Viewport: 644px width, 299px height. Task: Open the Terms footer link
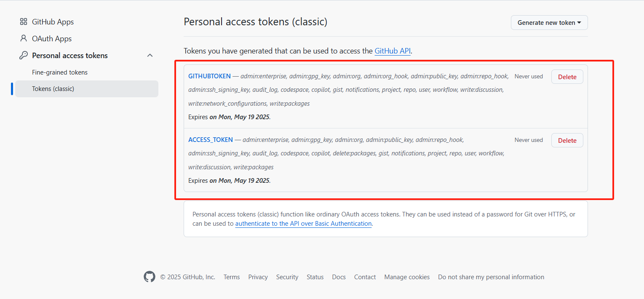click(232, 277)
